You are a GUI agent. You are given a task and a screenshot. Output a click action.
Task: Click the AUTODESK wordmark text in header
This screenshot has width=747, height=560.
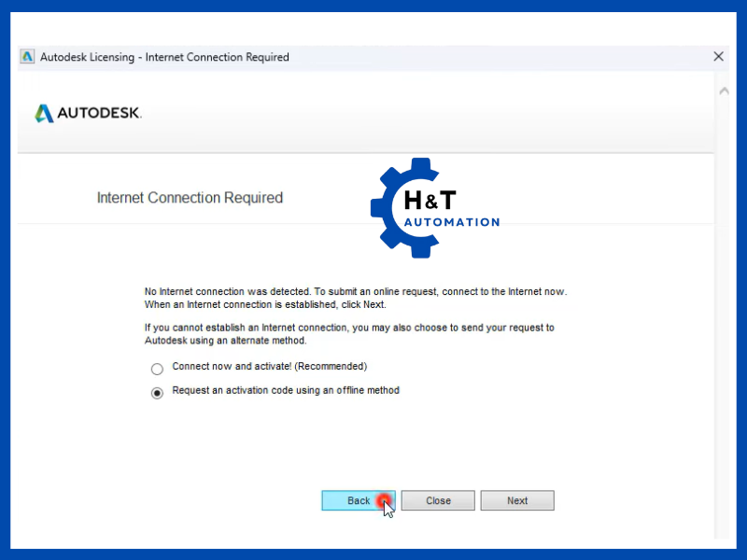(x=99, y=113)
